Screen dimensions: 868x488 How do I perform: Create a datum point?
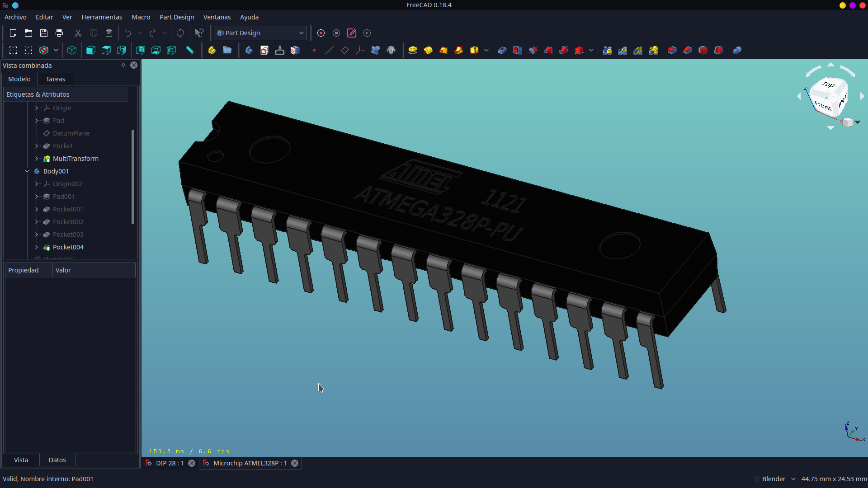click(x=314, y=50)
